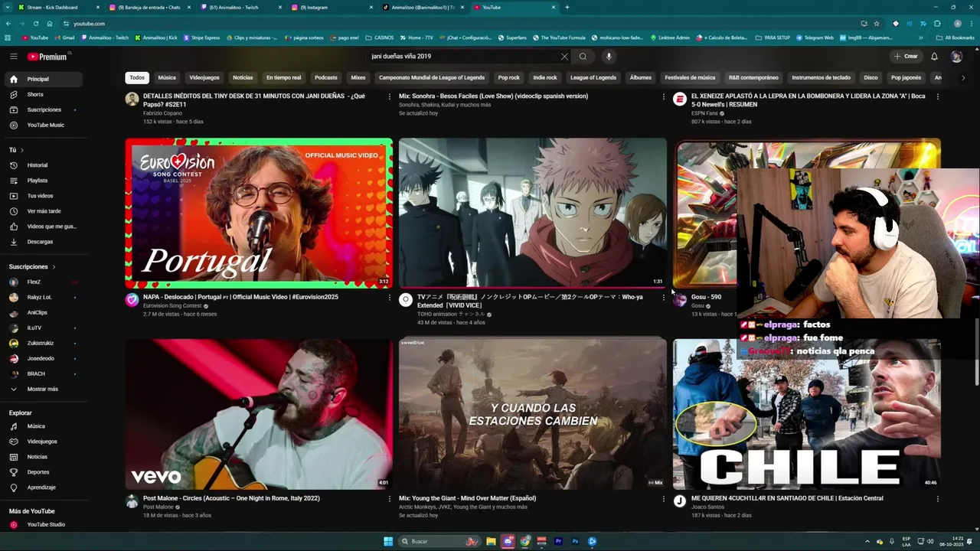Image resolution: width=980 pixels, height=551 pixels.
Task: Open AniClips subscription channel
Action: coord(42,313)
